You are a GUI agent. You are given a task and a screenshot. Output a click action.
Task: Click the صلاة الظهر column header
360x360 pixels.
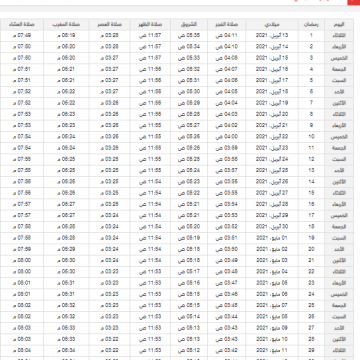(x=150, y=25)
